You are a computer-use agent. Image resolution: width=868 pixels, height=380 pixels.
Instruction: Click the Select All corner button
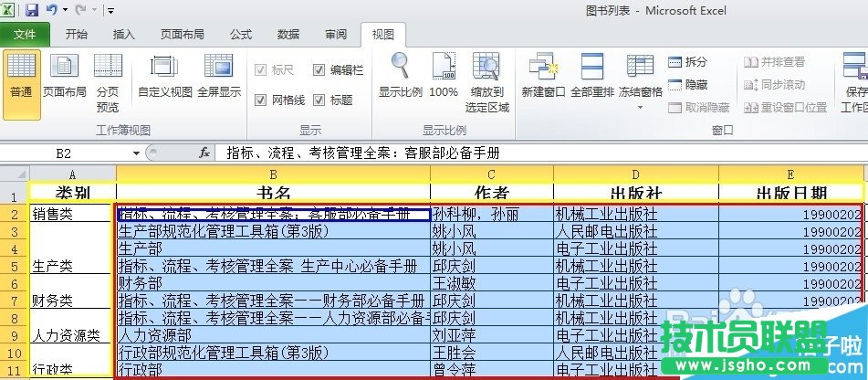[x=15, y=174]
